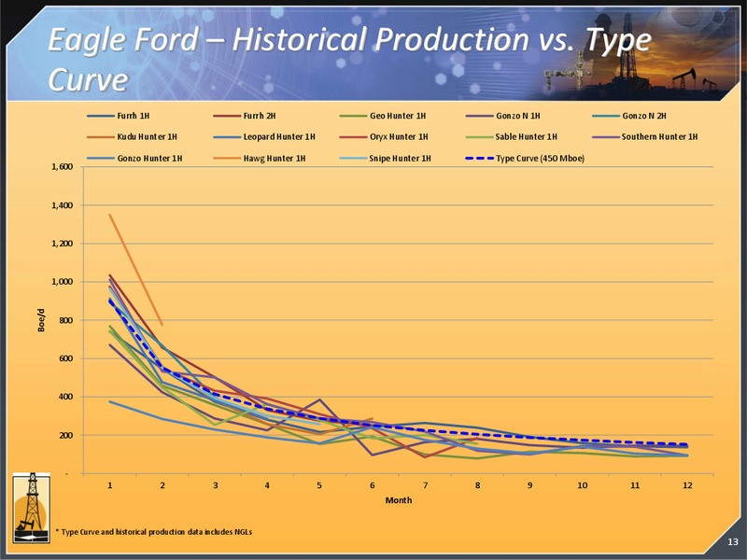
Task: Click the NGLs footnote text
Action: [x=154, y=531]
